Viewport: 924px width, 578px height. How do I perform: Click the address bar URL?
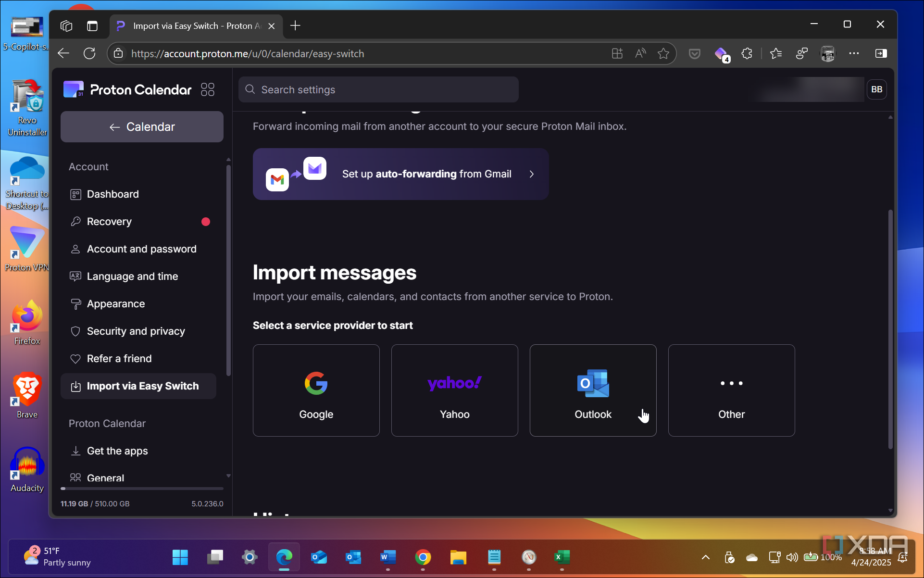(x=248, y=53)
